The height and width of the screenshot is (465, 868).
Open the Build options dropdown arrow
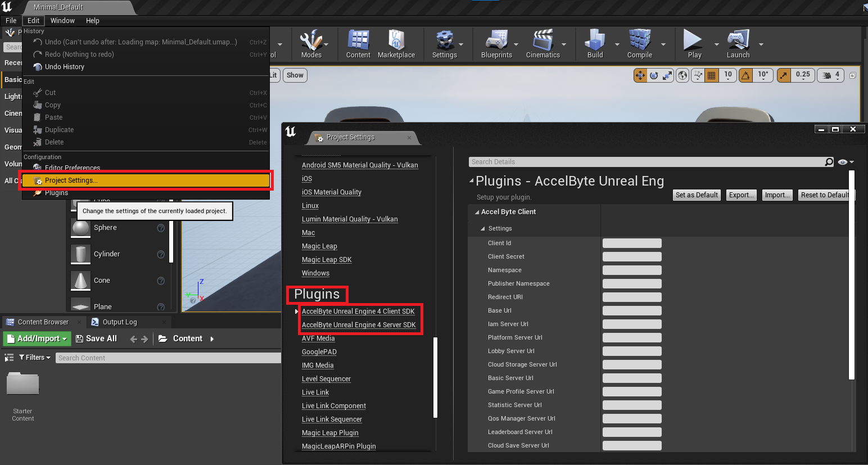(617, 44)
